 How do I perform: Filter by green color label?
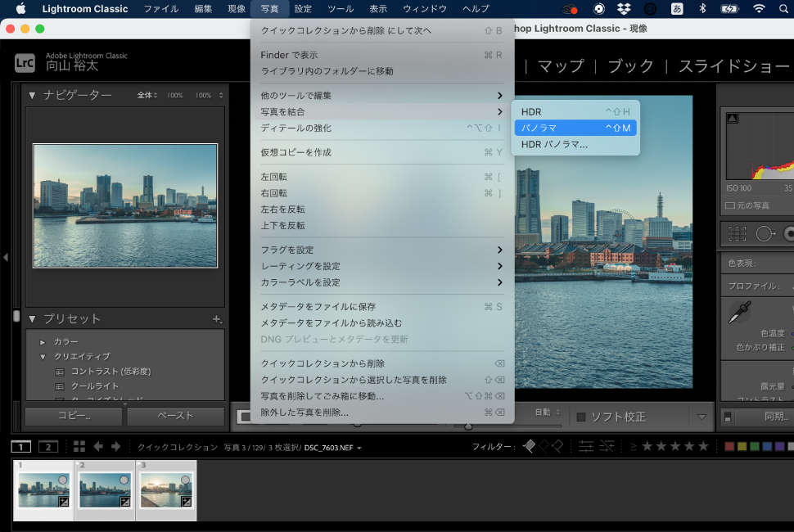coord(755,446)
